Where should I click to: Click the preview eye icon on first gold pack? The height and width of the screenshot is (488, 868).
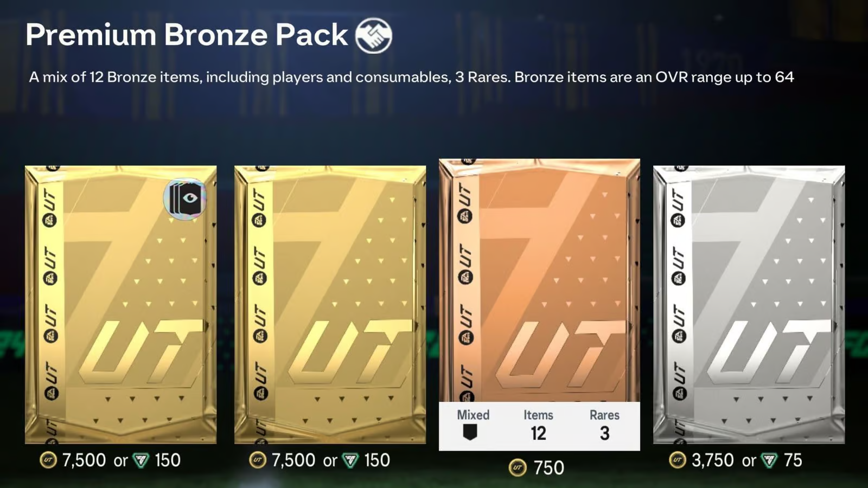185,198
